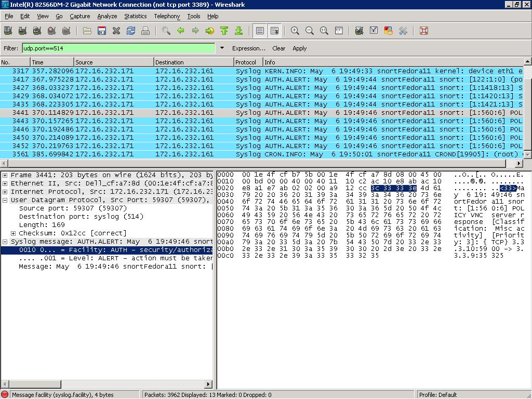Open the Coloring rules toolbar icon
Viewport: 532px width, 399px height.
tap(388, 31)
